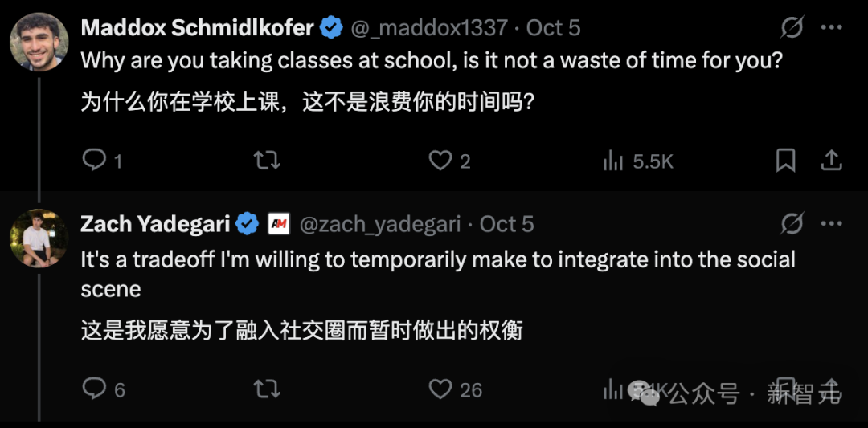View analytics showing 5.5K views
The height and width of the screenshot is (428, 868).
point(614,161)
